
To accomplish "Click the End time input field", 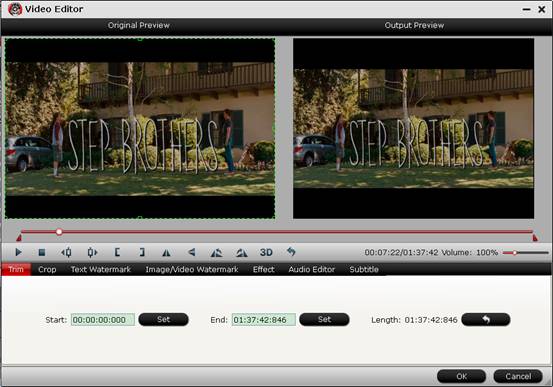I will pos(263,320).
